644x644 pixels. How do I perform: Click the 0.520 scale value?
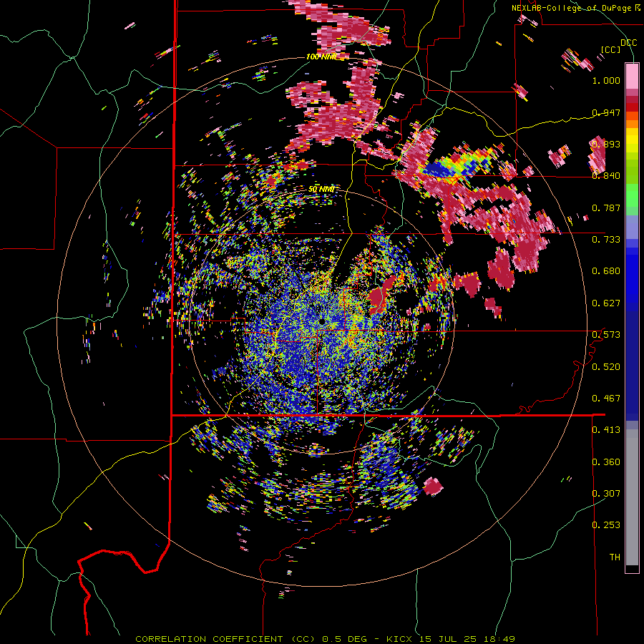[606, 367]
